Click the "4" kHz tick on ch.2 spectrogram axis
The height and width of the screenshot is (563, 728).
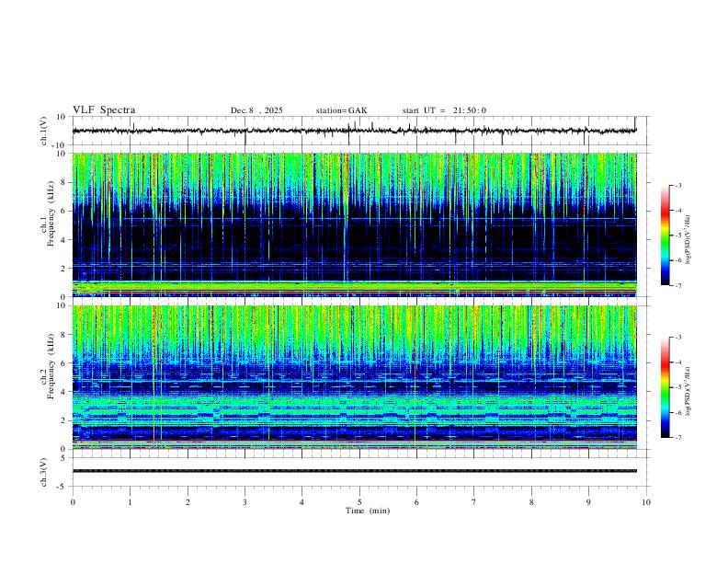click(63, 392)
